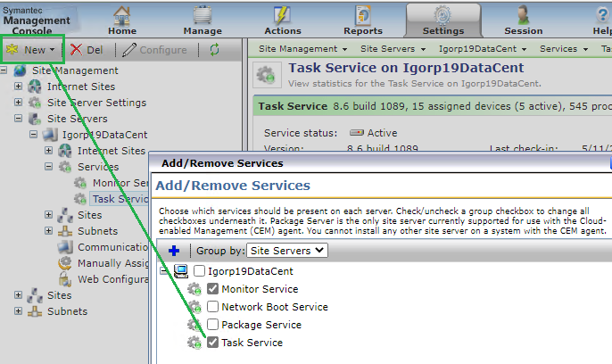Select Sites under Igorp19DataCent
Image resolution: width=612 pixels, height=364 pixels.
pyautogui.click(x=90, y=215)
